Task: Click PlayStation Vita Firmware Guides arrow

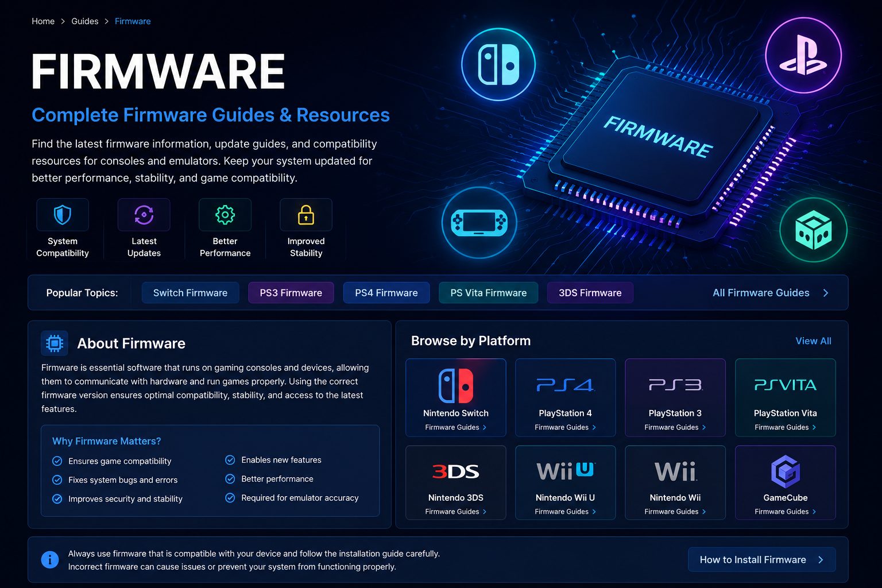Action: tap(814, 427)
